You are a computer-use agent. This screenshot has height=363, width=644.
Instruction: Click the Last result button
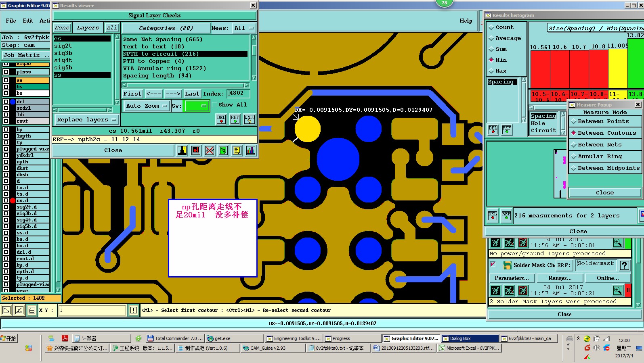(x=192, y=94)
